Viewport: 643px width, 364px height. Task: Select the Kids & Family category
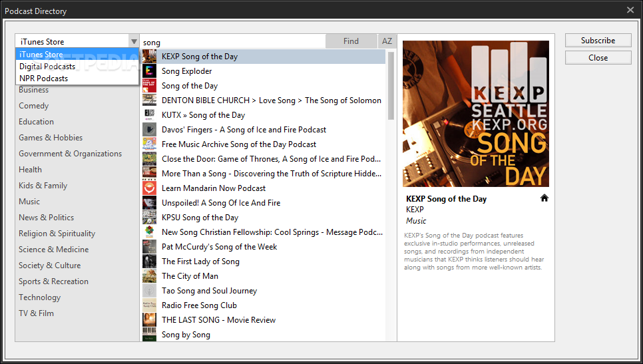point(43,186)
